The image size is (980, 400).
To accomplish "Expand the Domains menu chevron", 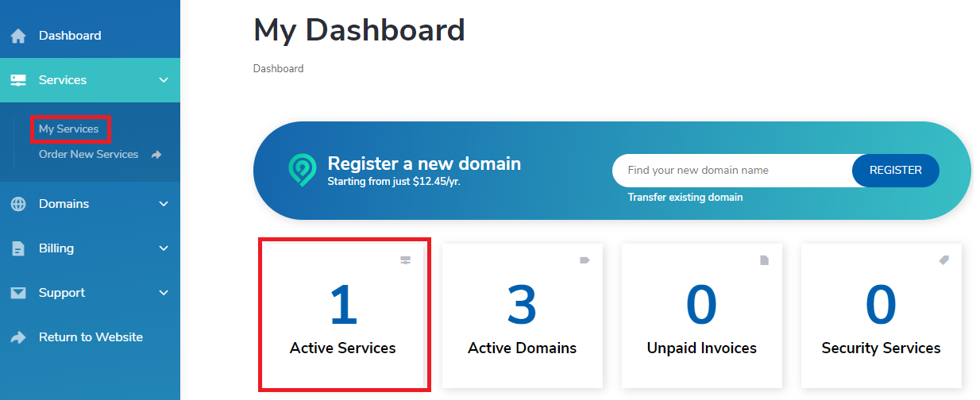I will coord(164,204).
